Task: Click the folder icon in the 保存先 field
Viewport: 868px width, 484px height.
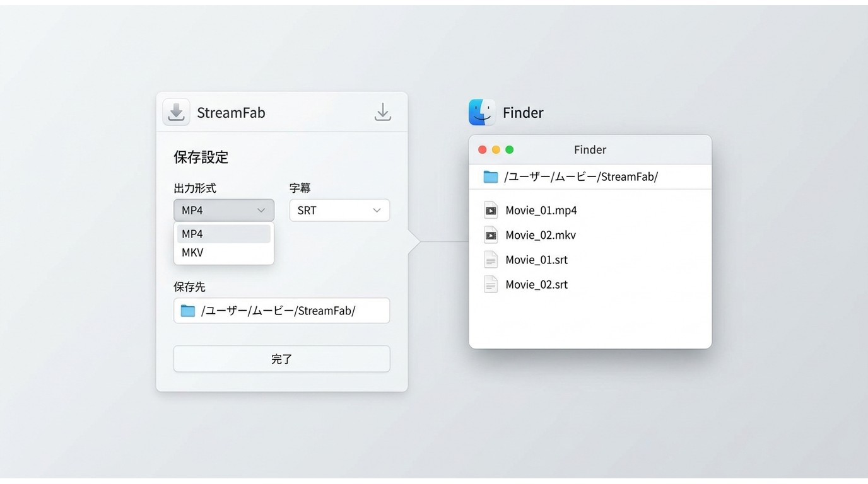Action: (188, 311)
